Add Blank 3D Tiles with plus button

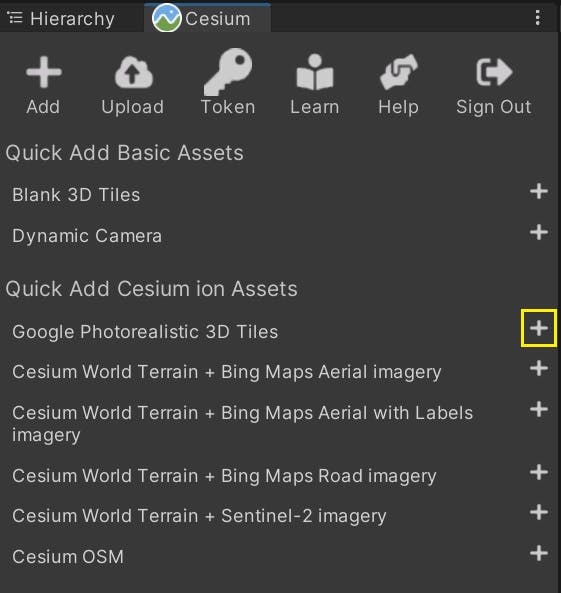click(x=539, y=191)
